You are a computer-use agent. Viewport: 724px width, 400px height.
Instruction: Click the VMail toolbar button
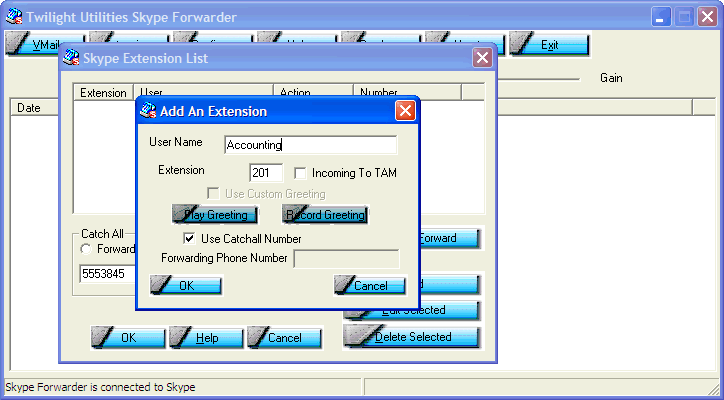click(32, 44)
